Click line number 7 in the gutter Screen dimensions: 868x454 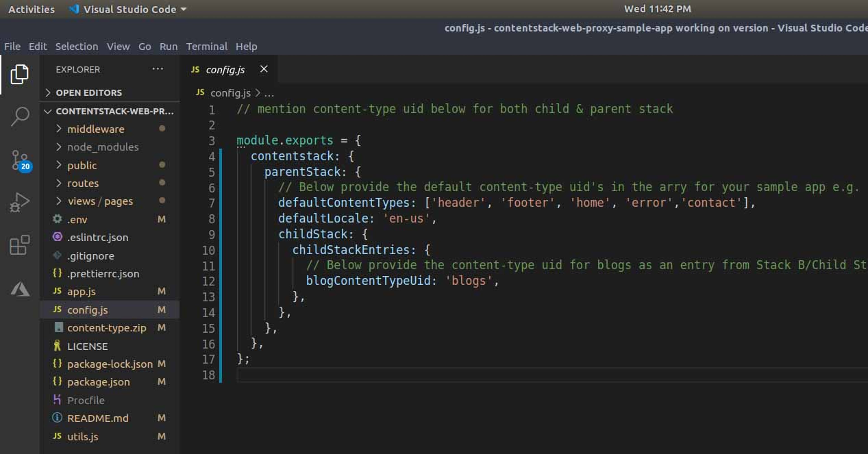[x=211, y=203]
